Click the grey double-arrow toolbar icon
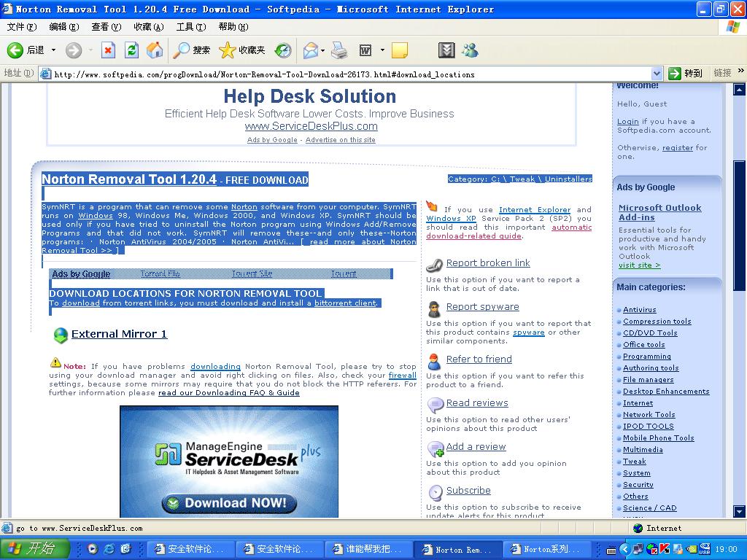Viewport: 747px width, 560px height. tap(446, 50)
